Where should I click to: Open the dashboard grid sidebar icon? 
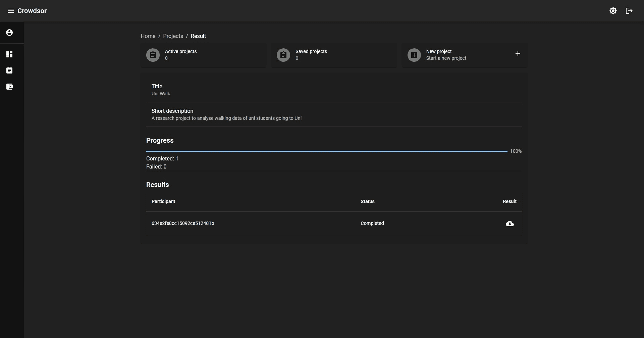coord(9,54)
